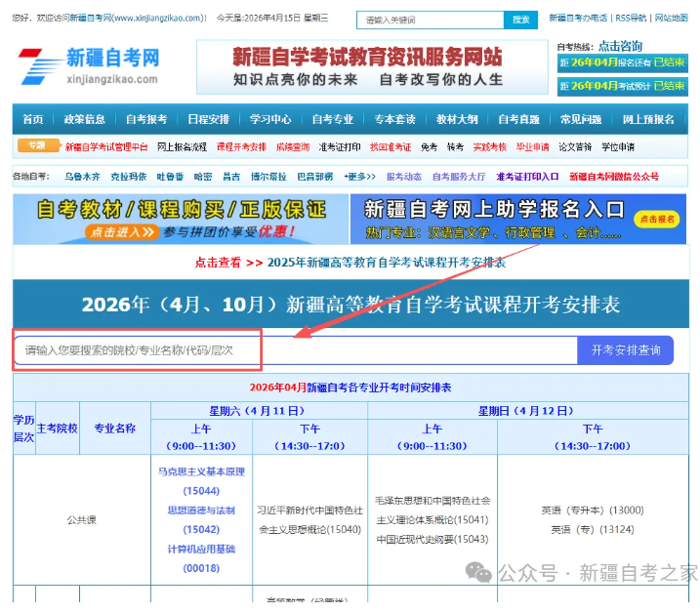Open 网上预报名 navigation item
Image resolution: width=700 pixels, height=613 pixels.
pos(648,120)
